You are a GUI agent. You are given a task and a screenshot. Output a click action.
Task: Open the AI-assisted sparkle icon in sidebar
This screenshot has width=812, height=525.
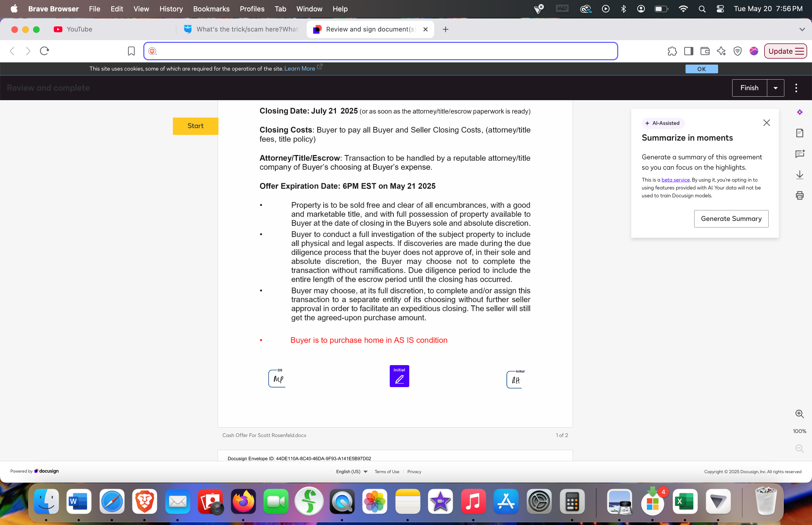(x=800, y=112)
